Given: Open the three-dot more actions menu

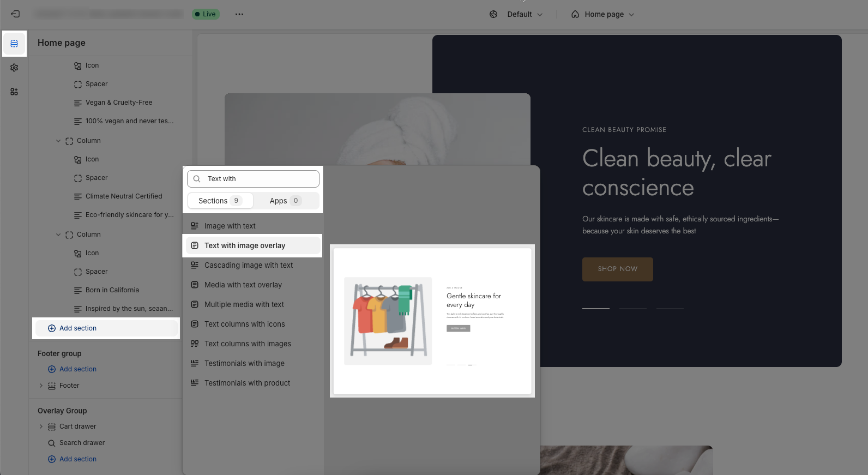Looking at the screenshot, I should coord(239,14).
